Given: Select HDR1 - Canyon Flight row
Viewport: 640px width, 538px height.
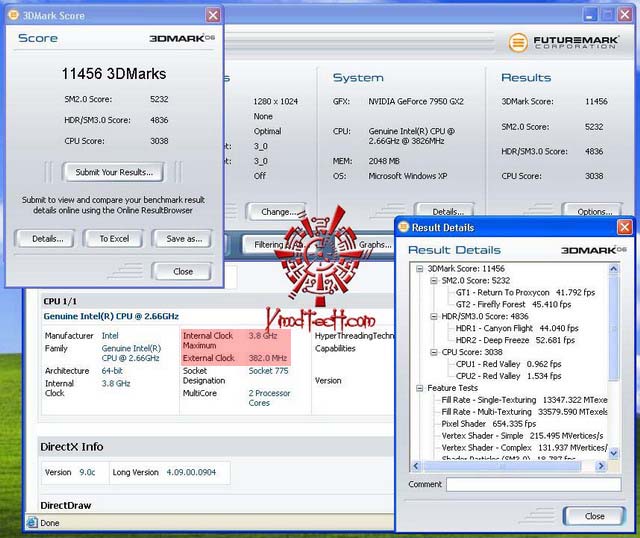Looking at the screenshot, I should pos(517,328).
